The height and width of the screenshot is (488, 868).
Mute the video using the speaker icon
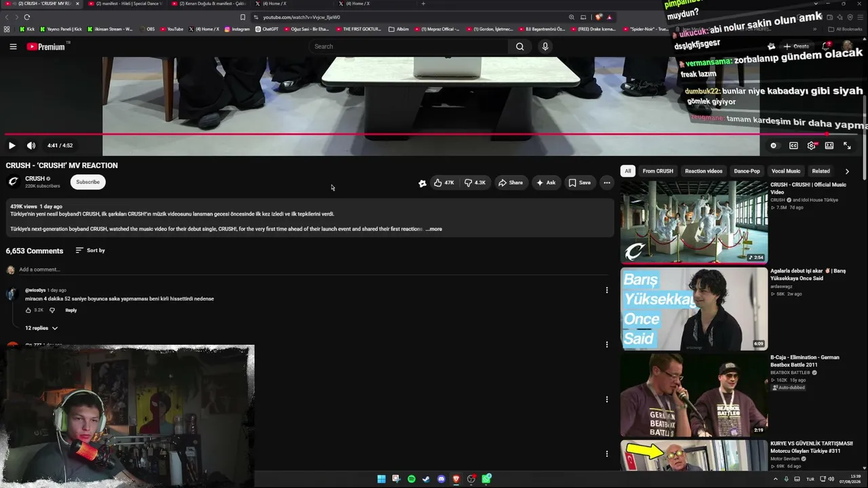point(31,146)
